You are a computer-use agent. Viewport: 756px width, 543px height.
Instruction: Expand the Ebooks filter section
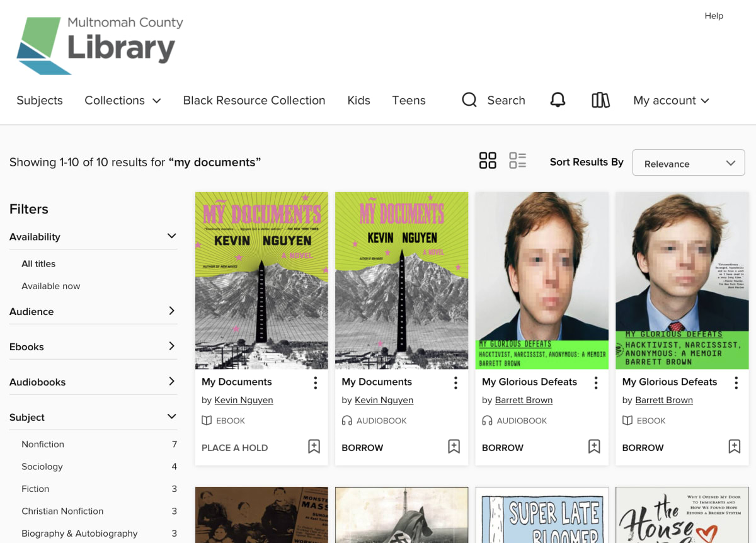pos(93,346)
